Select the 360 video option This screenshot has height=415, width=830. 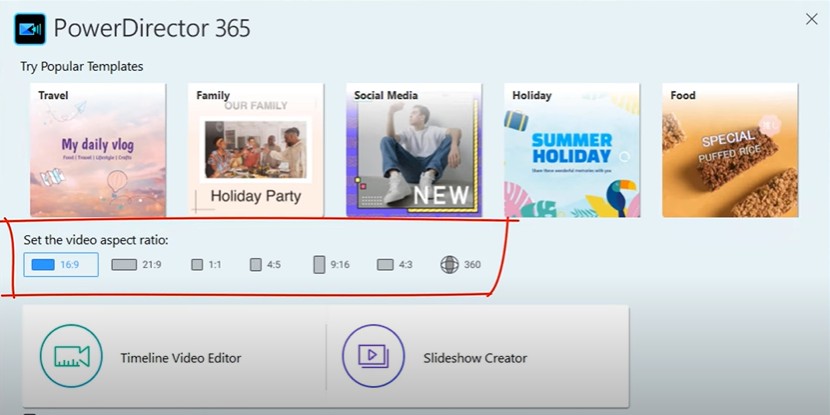[461, 265]
